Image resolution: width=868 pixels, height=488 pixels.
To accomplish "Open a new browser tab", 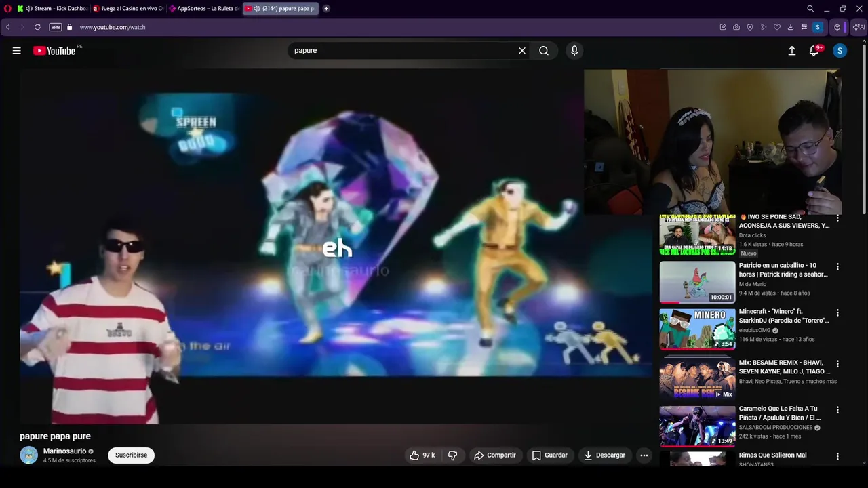I will (326, 9).
